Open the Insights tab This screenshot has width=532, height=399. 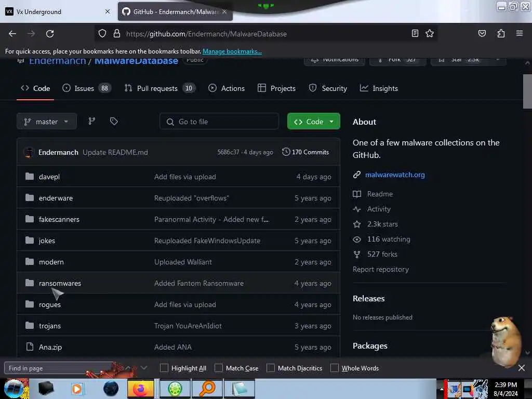379,88
